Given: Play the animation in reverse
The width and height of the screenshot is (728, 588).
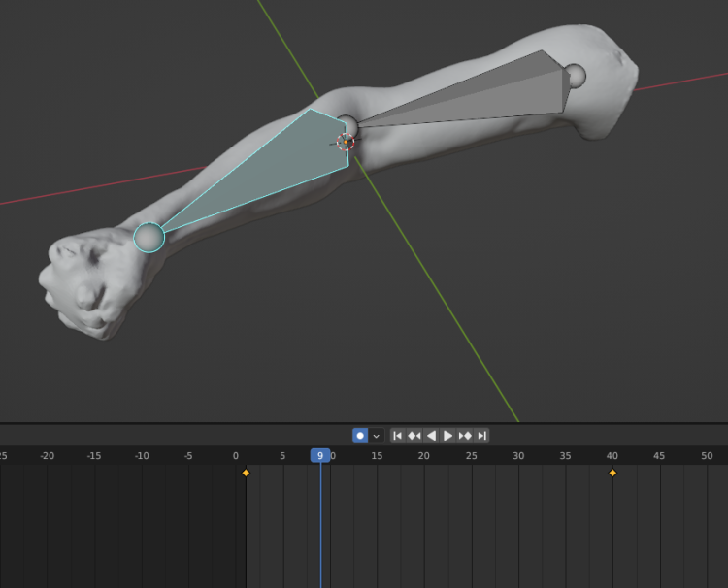Looking at the screenshot, I should (431, 436).
